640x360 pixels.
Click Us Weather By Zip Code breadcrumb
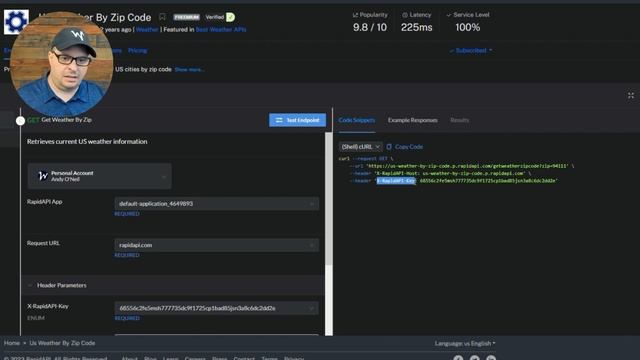[62, 343]
